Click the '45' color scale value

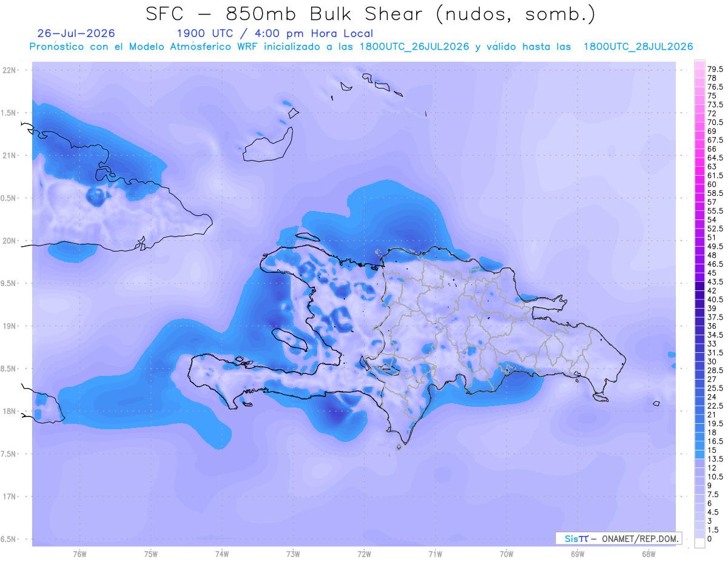(712, 273)
